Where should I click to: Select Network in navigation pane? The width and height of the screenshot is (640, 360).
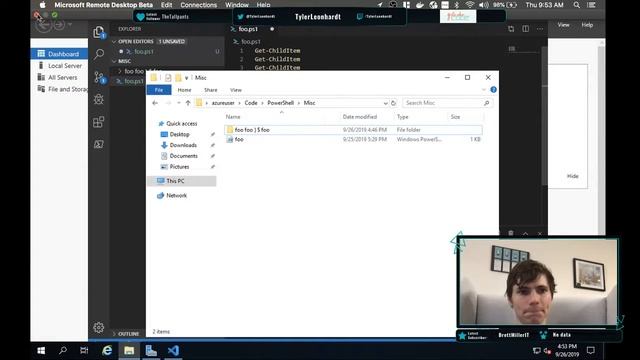176,196
